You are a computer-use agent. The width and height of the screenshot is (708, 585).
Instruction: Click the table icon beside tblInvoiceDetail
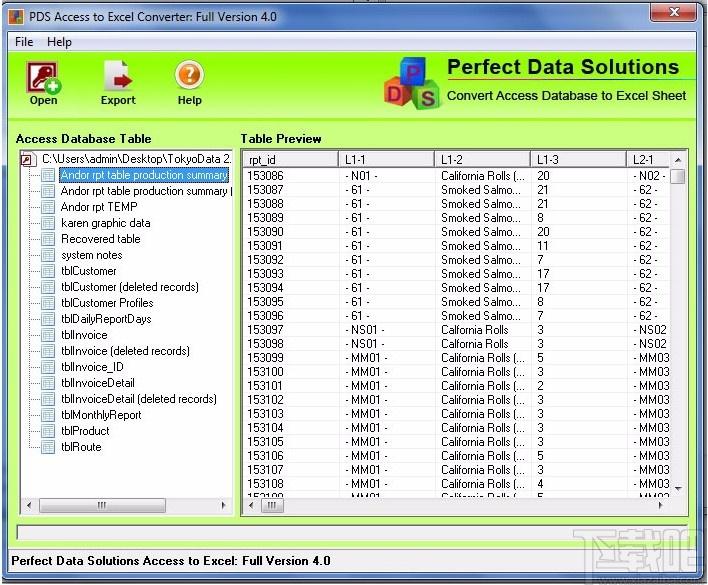click(x=48, y=383)
